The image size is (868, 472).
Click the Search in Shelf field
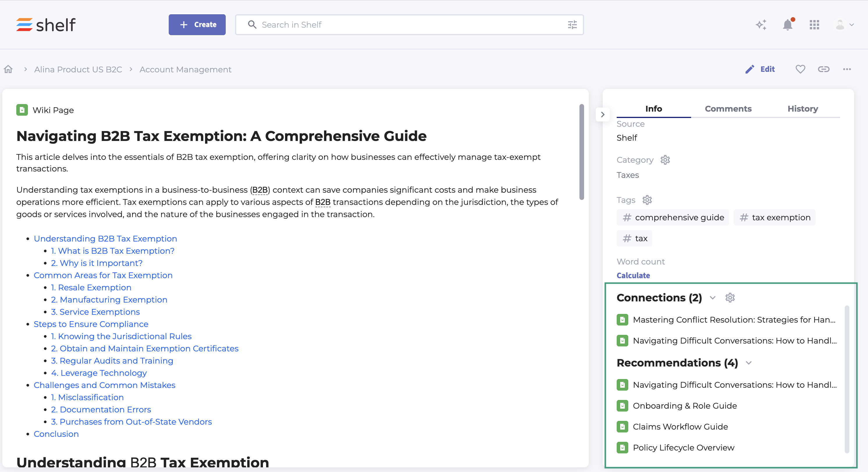pyautogui.click(x=404, y=25)
